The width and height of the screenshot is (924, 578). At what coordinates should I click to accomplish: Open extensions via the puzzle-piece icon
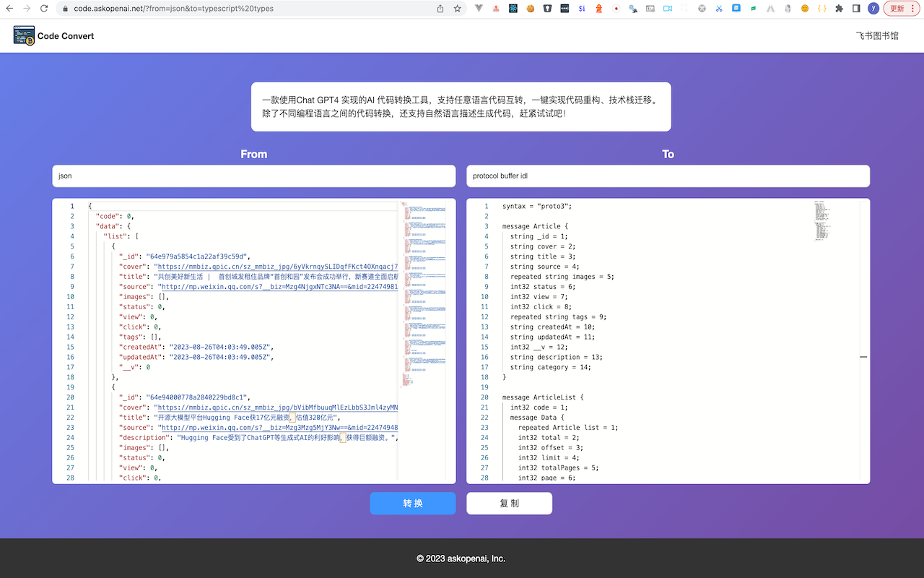[839, 9]
